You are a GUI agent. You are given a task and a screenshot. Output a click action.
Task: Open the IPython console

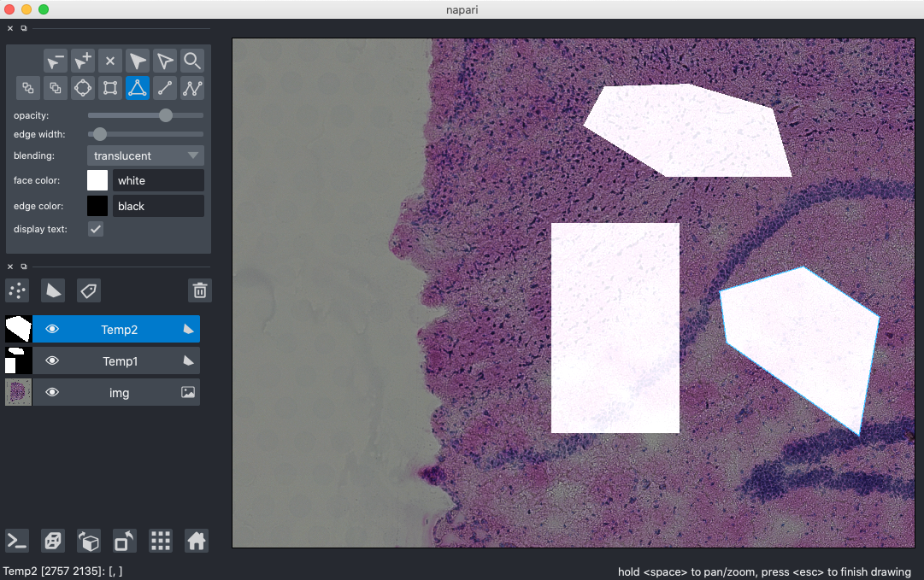pos(16,540)
